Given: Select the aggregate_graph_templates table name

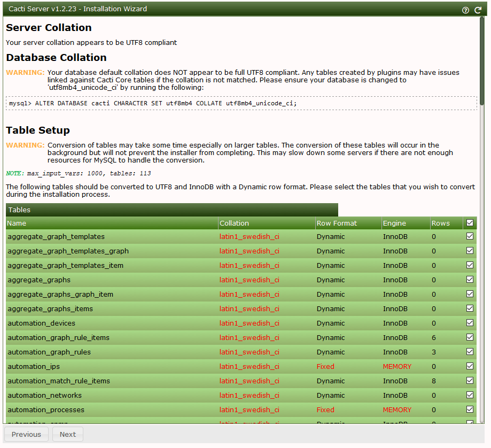Looking at the screenshot, I should coord(56,236).
